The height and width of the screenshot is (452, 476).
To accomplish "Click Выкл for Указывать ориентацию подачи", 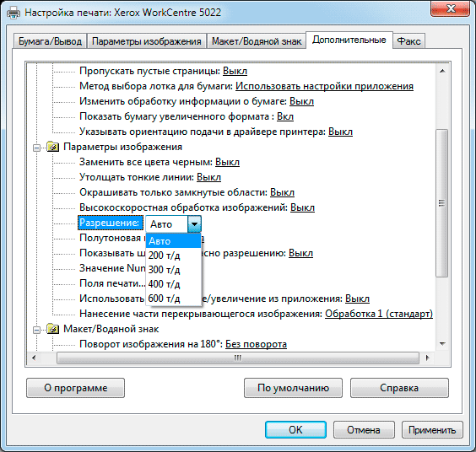I will (340, 132).
